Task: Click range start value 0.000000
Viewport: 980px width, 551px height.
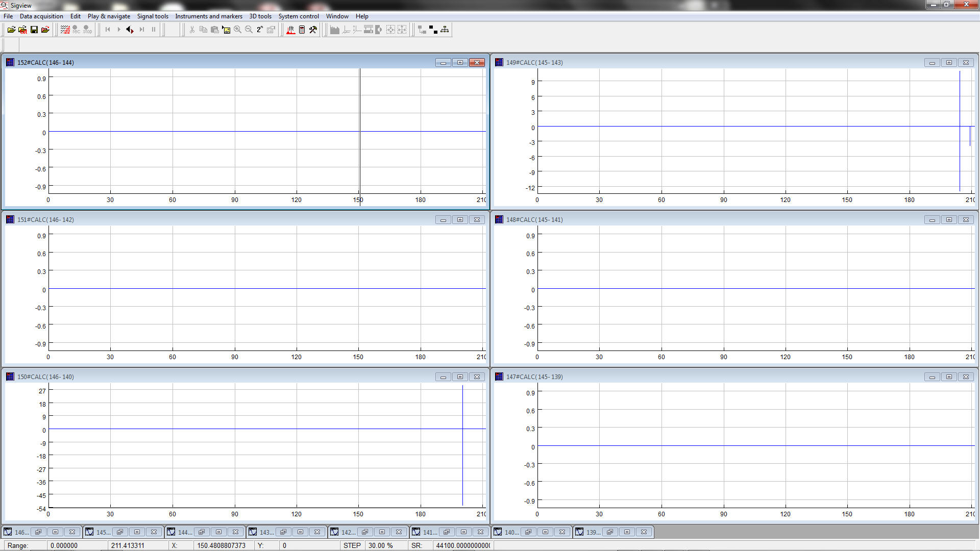Action: [x=64, y=545]
